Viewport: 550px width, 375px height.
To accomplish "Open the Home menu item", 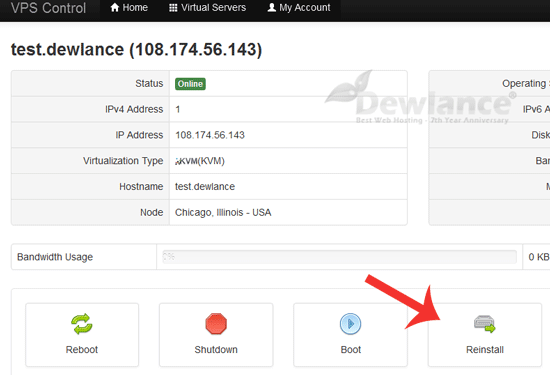I will click(129, 8).
